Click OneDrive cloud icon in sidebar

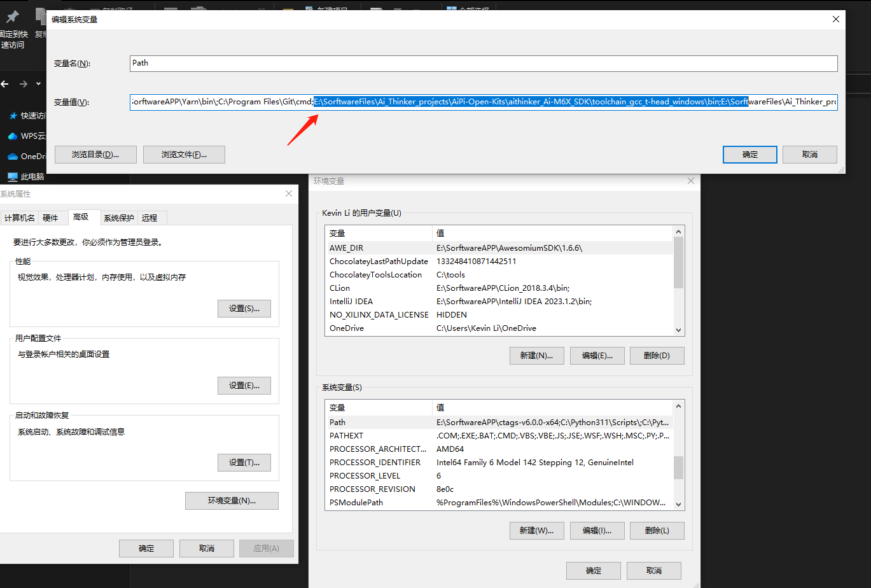click(x=13, y=157)
